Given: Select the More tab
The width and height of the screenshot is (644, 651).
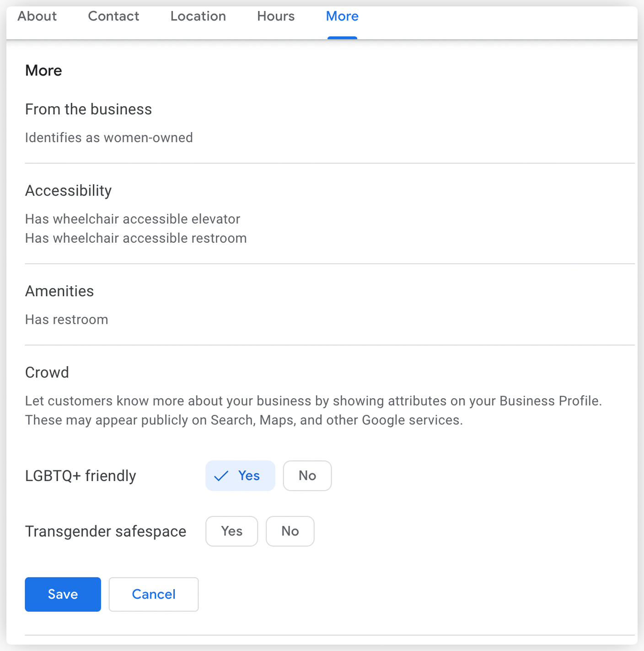Looking at the screenshot, I should point(342,16).
